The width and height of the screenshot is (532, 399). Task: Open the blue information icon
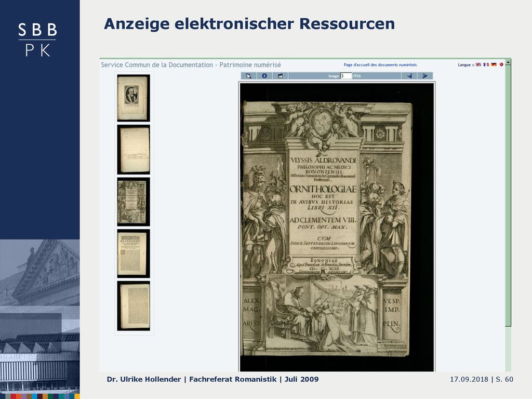tap(264, 76)
